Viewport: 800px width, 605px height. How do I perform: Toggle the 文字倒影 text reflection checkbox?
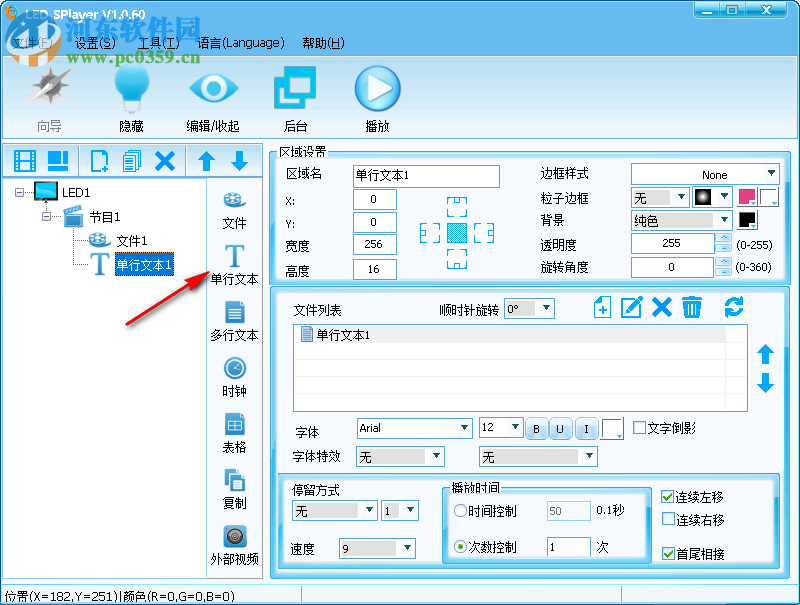[x=639, y=427]
